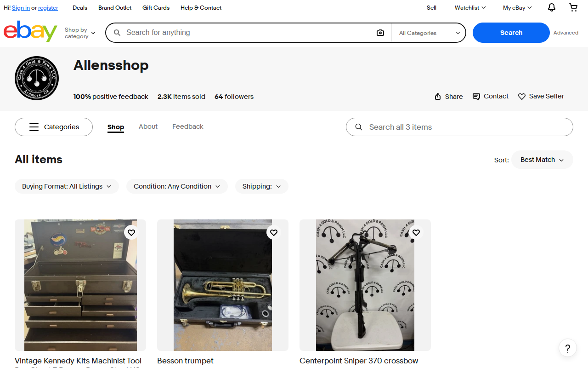Toggle watchlist heart on Besson trumpet
Image resolution: width=588 pixels, height=368 pixels.
[274, 233]
